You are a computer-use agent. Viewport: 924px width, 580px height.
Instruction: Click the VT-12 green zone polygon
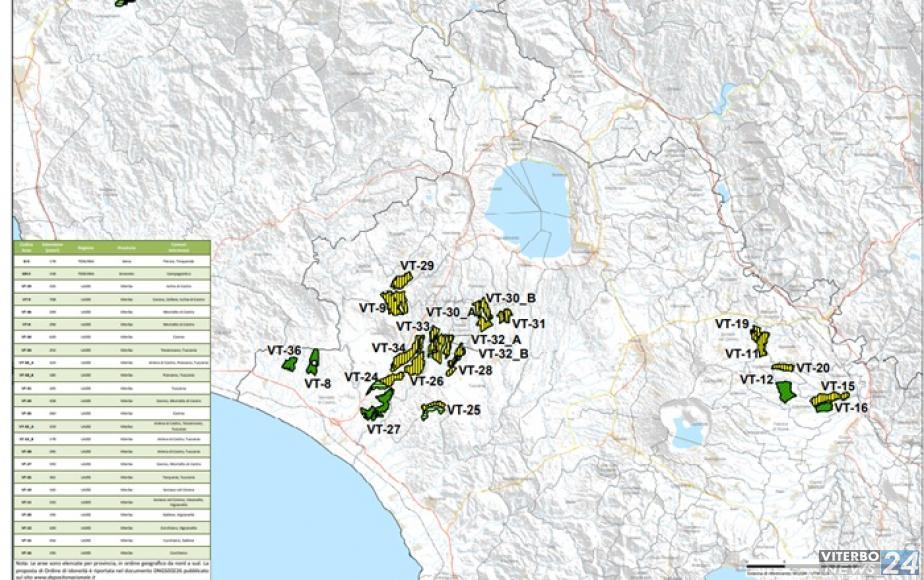pyautogui.click(x=785, y=391)
